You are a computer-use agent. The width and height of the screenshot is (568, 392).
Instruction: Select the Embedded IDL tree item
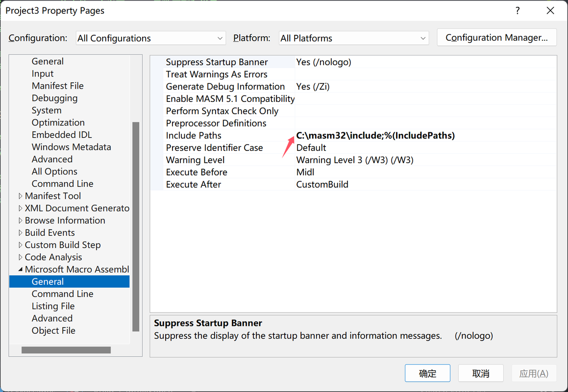click(x=62, y=135)
